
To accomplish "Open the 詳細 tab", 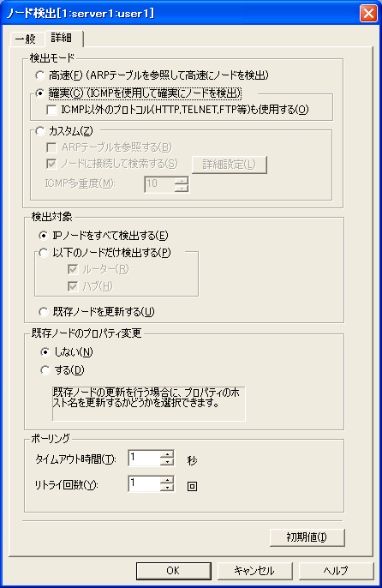I will click(x=63, y=38).
